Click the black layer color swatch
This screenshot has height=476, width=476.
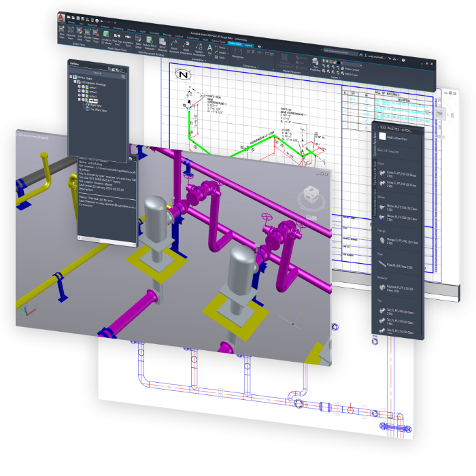(x=338, y=63)
